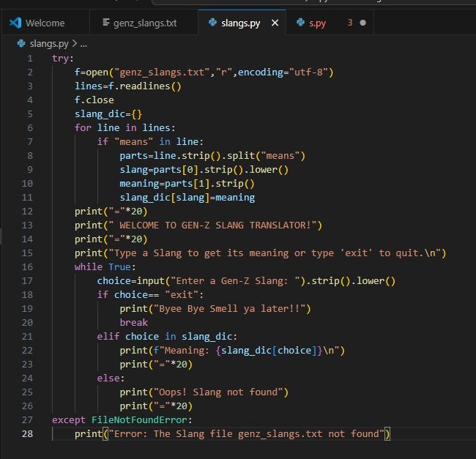Click the unsaved dot on s.py tab

click(362, 23)
